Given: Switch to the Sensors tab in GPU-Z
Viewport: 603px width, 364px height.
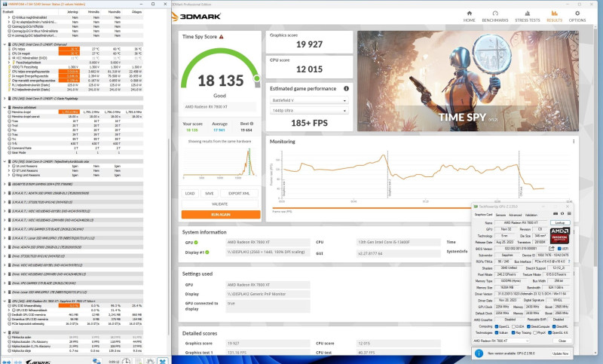Looking at the screenshot, I should [500, 215].
